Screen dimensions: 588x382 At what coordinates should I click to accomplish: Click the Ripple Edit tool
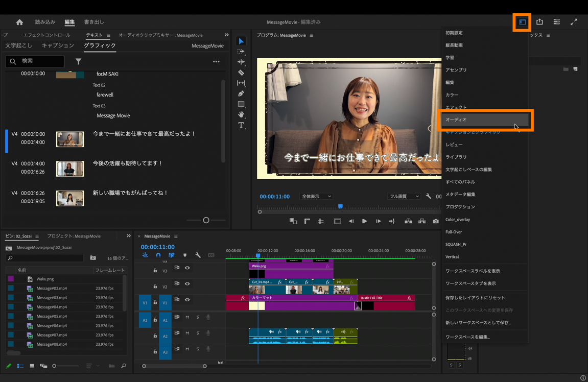point(241,62)
